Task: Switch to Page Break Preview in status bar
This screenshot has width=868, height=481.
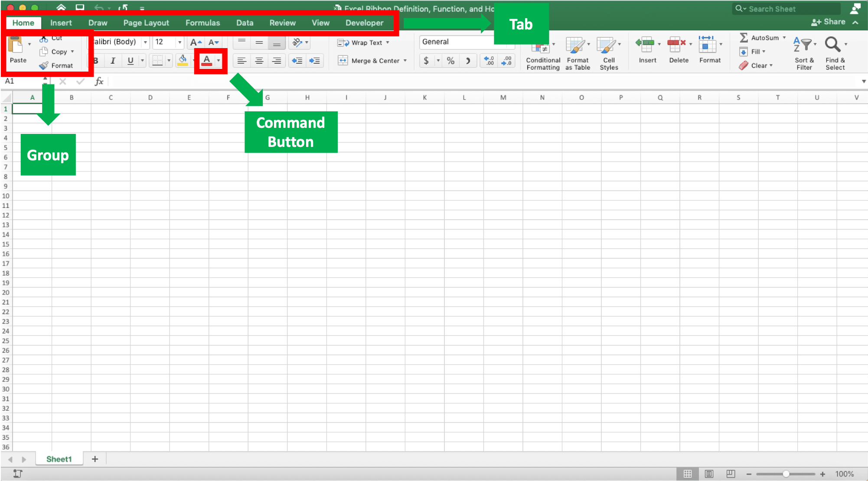Action: (x=731, y=474)
